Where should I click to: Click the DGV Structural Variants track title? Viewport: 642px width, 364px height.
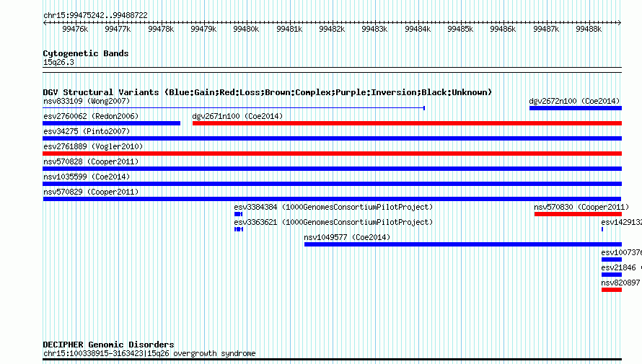tap(267, 92)
